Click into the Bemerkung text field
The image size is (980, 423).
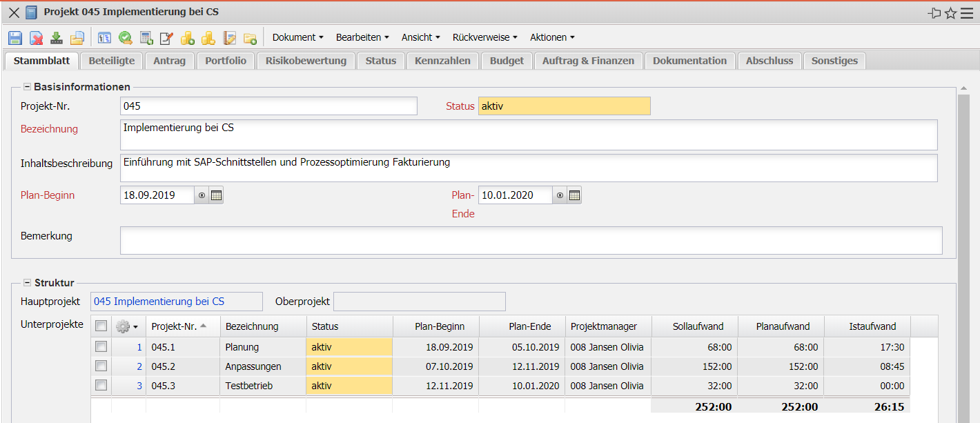[531, 240]
